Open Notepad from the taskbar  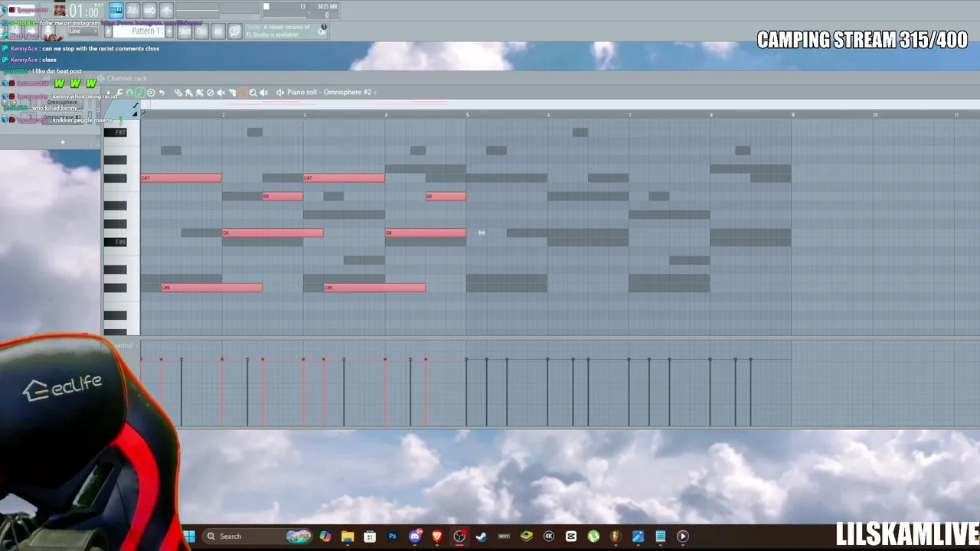pyautogui.click(x=661, y=536)
